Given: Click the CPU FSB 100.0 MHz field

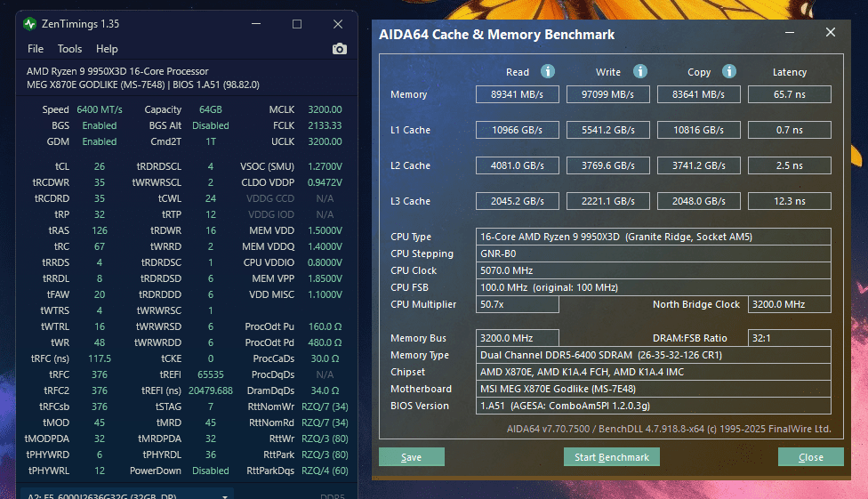Looking at the screenshot, I should click(x=653, y=287).
